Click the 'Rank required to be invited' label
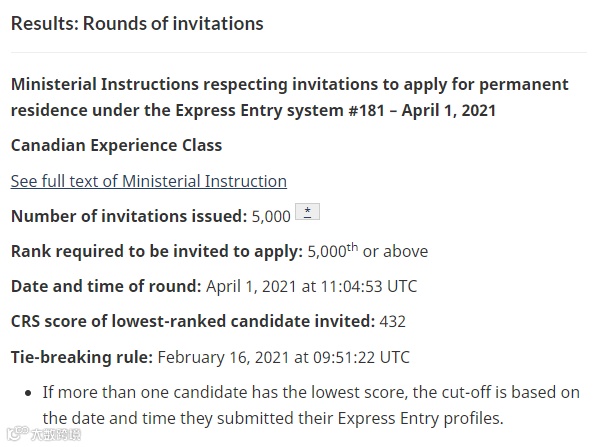608x447 pixels. coord(156,251)
